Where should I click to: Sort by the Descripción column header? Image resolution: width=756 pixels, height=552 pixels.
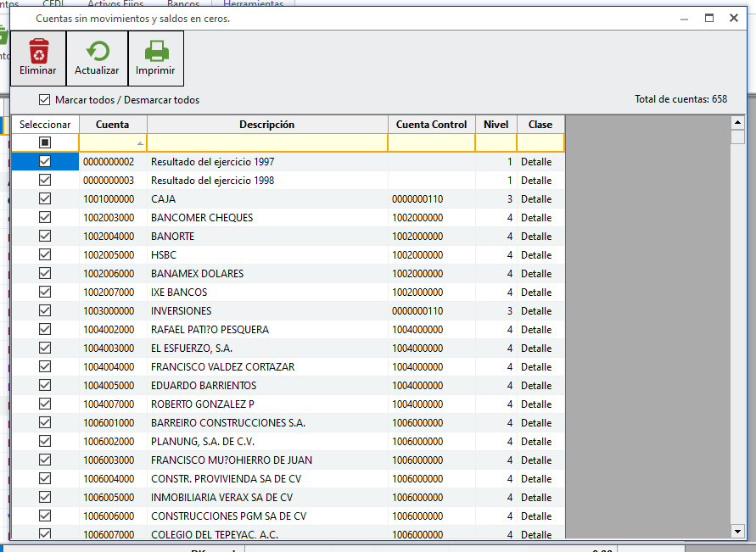click(267, 125)
